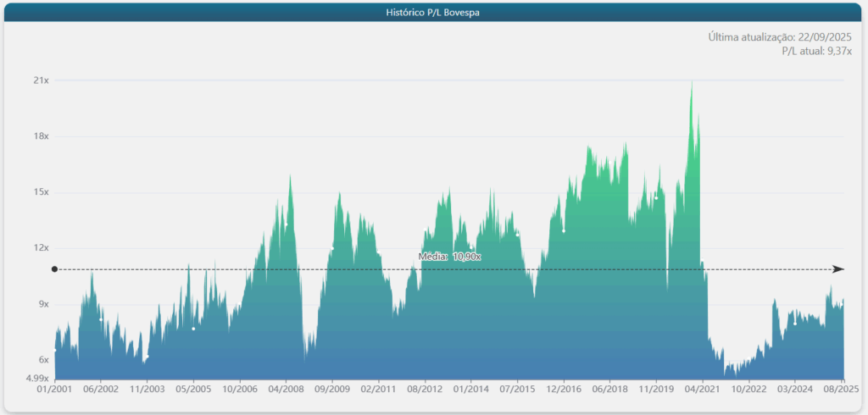Click the 15x y-axis label
Screen dimensions: 868x415
pyautogui.click(x=41, y=192)
